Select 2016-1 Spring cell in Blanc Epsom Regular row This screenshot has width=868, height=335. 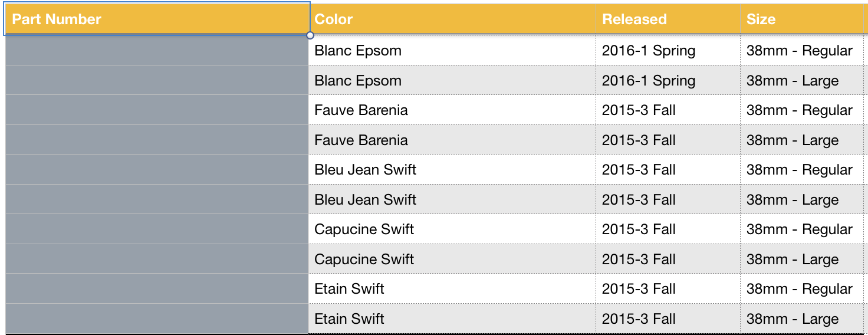[668, 51]
